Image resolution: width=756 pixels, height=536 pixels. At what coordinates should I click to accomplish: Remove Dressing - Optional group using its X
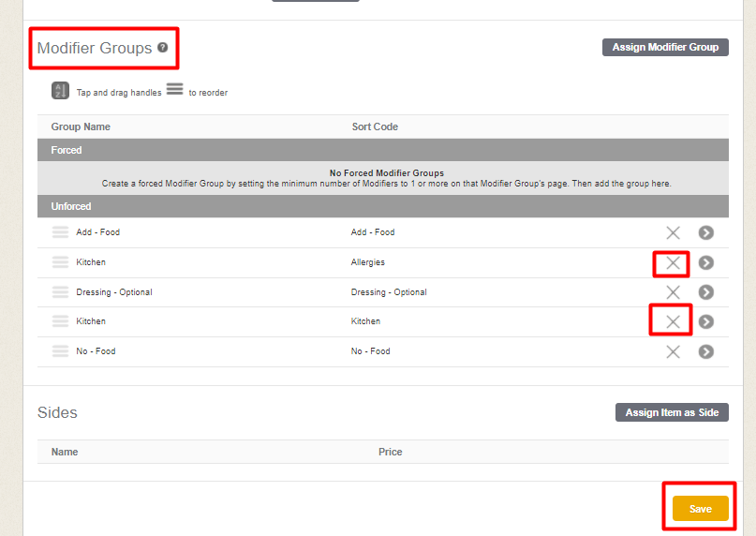click(x=673, y=292)
